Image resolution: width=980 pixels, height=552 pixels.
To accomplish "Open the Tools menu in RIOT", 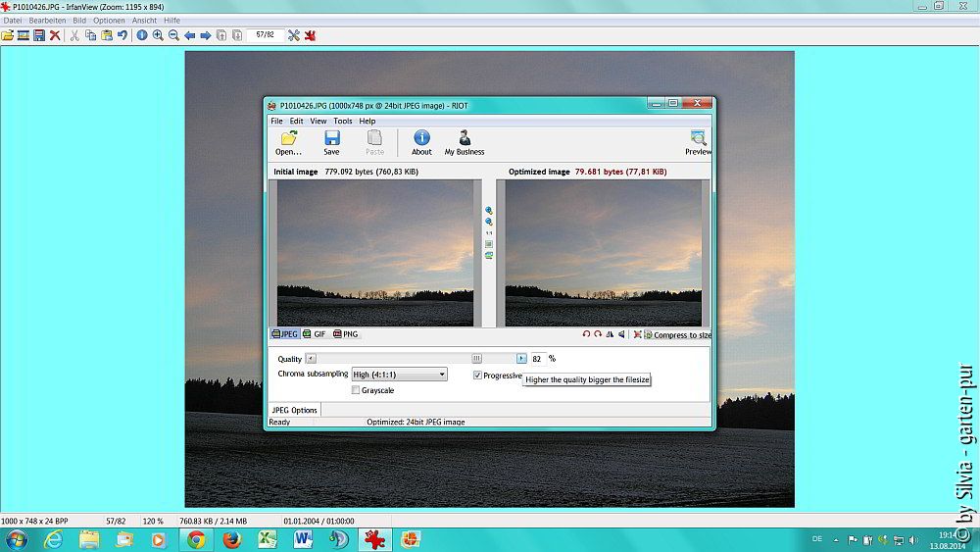I will point(342,122).
